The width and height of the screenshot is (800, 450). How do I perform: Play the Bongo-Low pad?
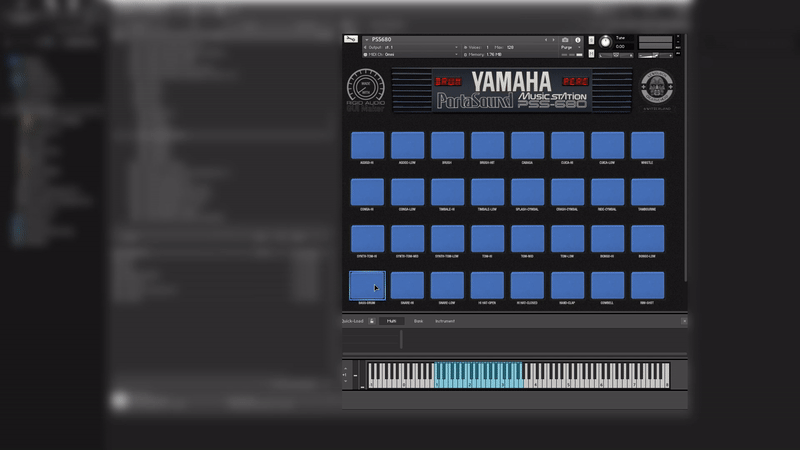[647, 239]
